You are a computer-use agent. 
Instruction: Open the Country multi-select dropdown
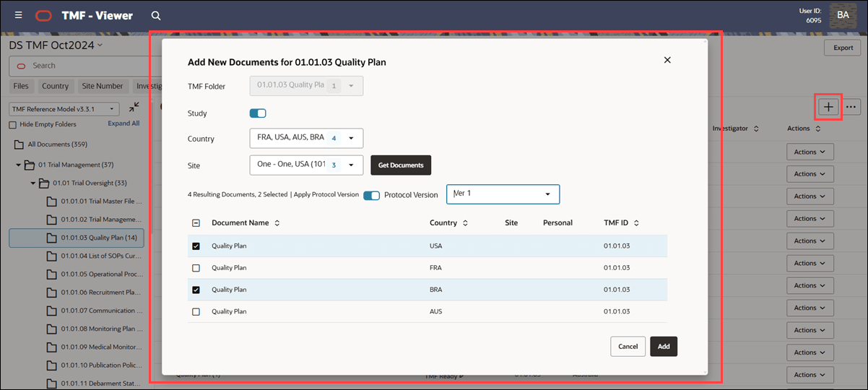pyautogui.click(x=306, y=138)
